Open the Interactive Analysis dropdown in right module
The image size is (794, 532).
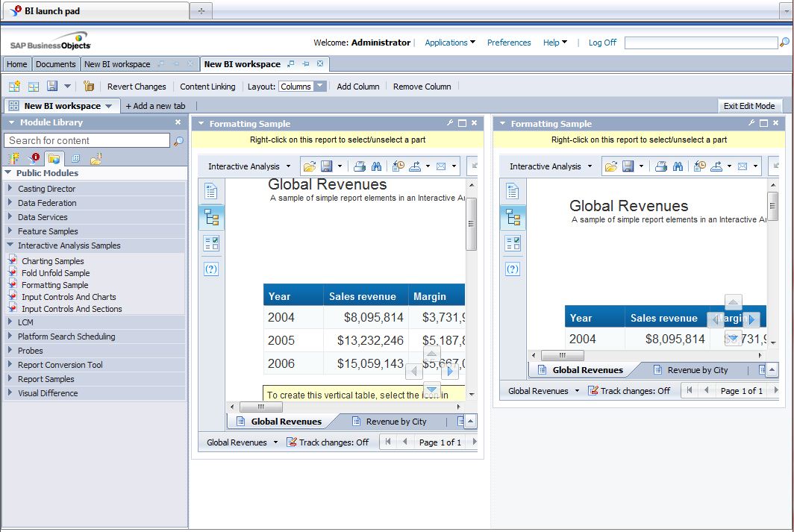pos(551,166)
